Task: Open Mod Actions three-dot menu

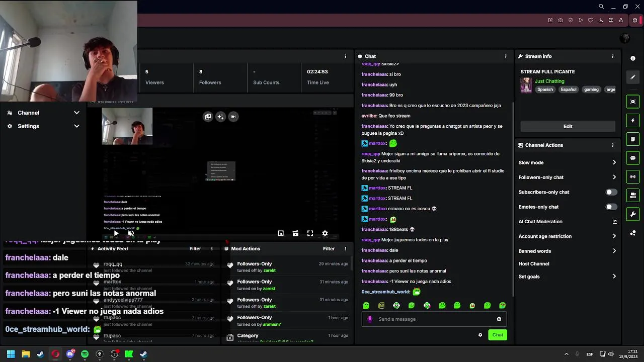Action: pos(345,248)
